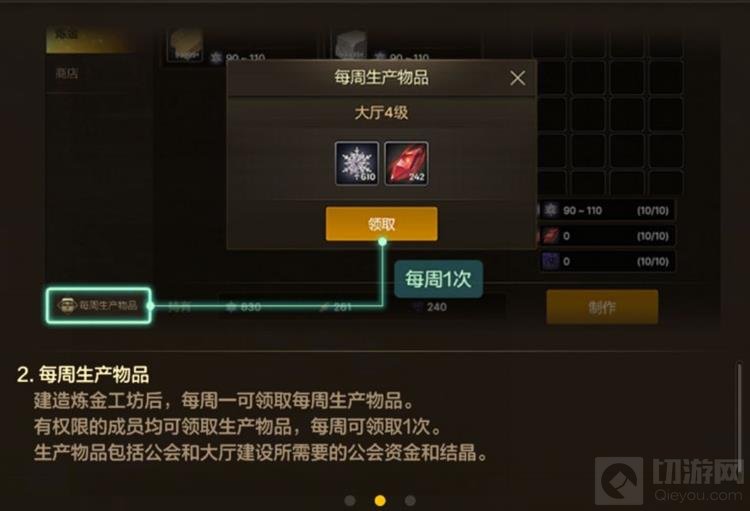The image size is (750, 511).
Task: Select the red gem reward icon
Action: pyautogui.click(x=406, y=163)
